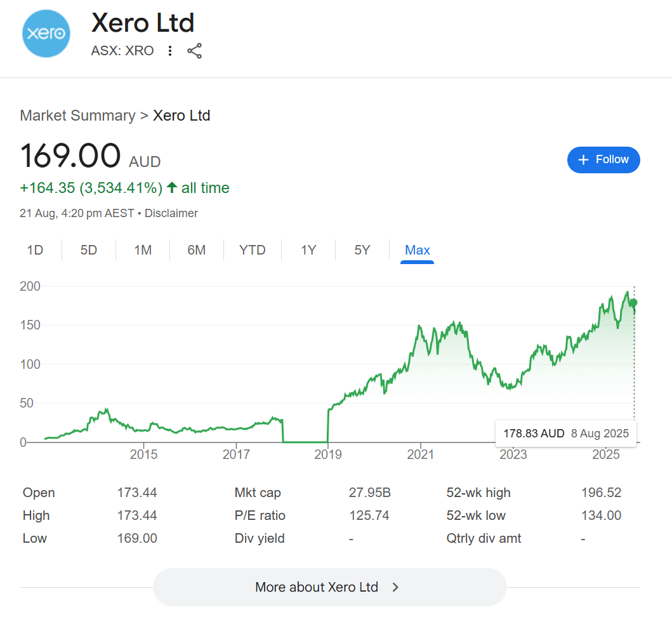Viewport: 672px width, 624px height.
Task: Click the Low value 169.00
Action: tap(137, 538)
